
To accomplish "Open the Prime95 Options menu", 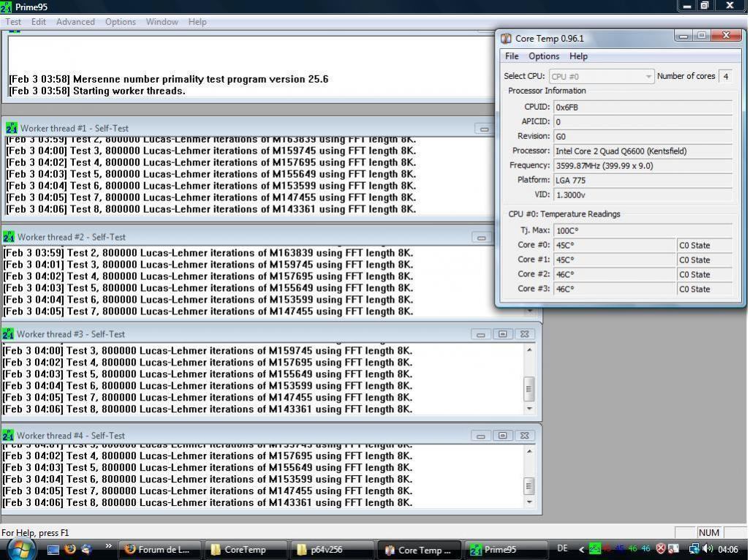I will (121, 22).
